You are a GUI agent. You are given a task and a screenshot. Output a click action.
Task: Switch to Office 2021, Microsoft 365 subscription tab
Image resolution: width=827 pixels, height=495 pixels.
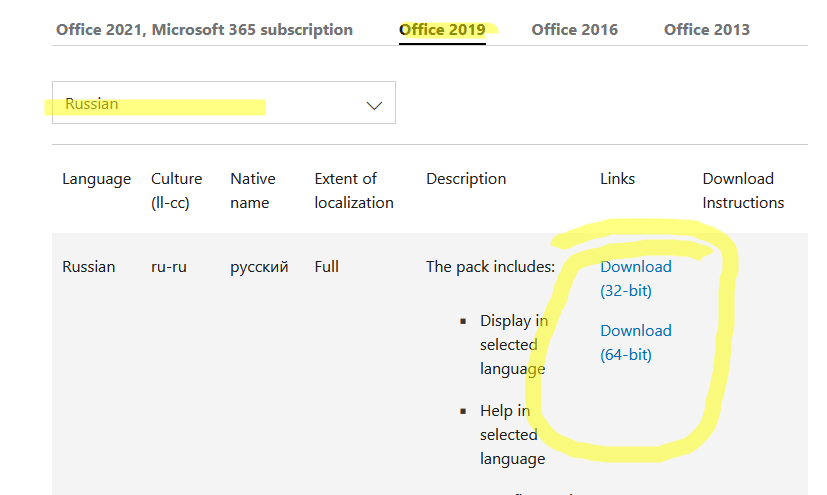(204, 30)
